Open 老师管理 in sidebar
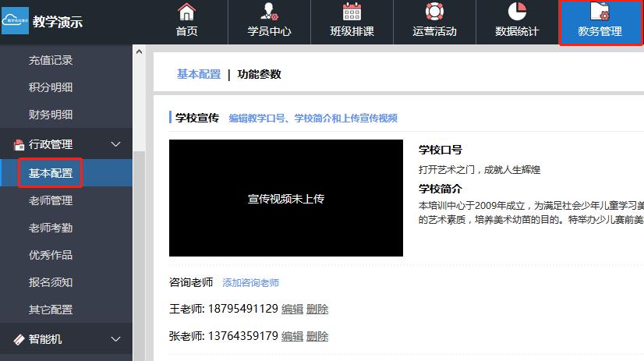 pyautogui.click(x=51, y=200)
